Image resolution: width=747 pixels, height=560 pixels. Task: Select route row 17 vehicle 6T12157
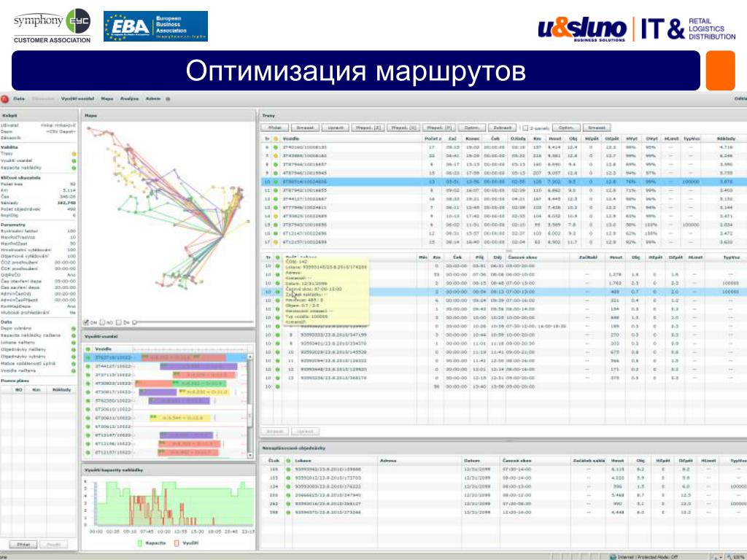pyautogui.click(x=503, y=242)
